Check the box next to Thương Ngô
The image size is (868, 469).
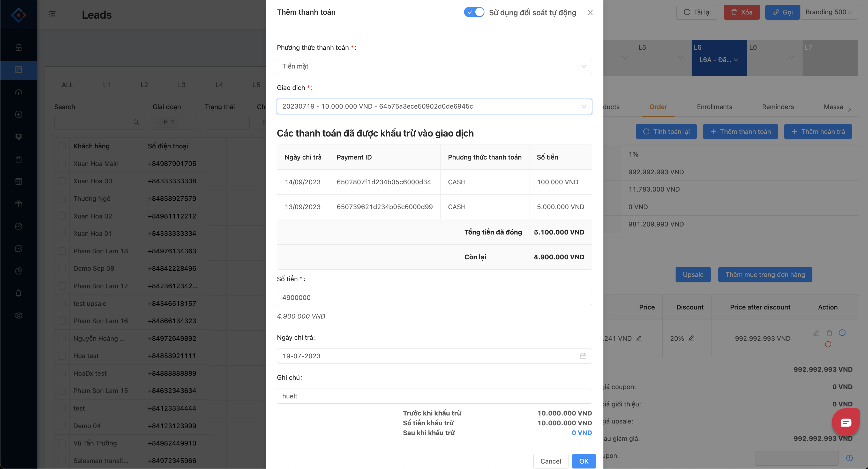click(62, 199)
